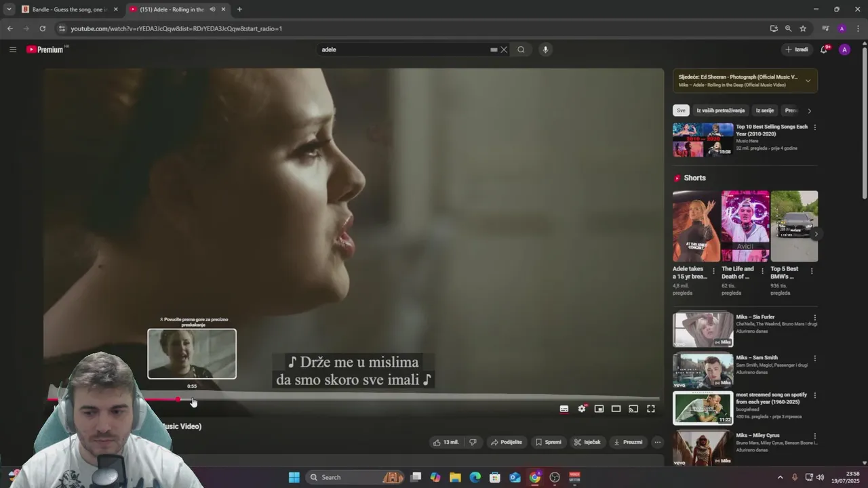Mute the Adele tab via speaker icon
Image resolution: width=868 pixels, height=488 pixels.
click(x=212, y=9)
